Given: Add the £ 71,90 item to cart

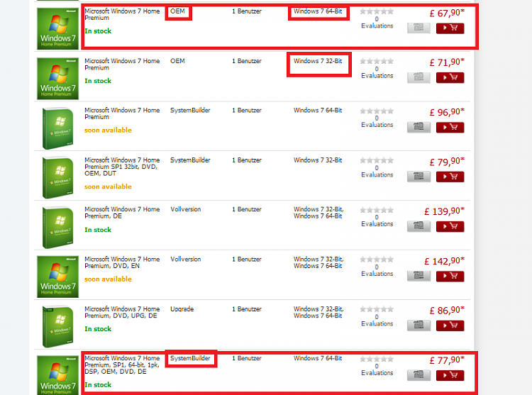Looking at the screenshot, I should pos(450,77).
